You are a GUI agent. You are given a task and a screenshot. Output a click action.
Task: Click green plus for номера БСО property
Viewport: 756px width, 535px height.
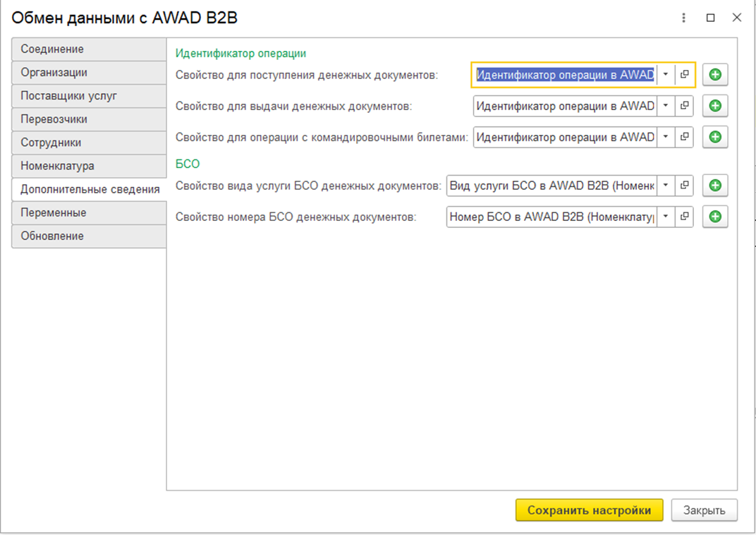click(715, 217)
